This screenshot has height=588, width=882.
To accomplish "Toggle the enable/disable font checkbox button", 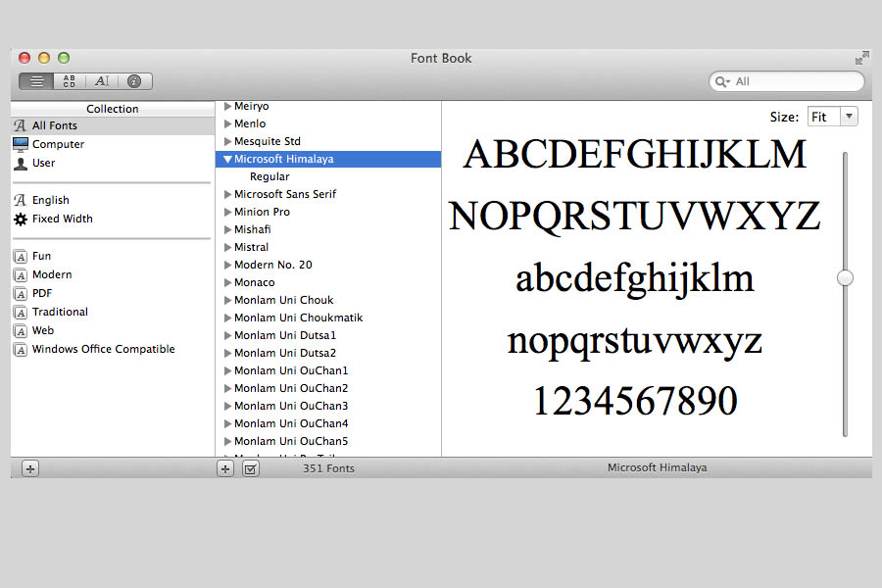I will 250,468.
